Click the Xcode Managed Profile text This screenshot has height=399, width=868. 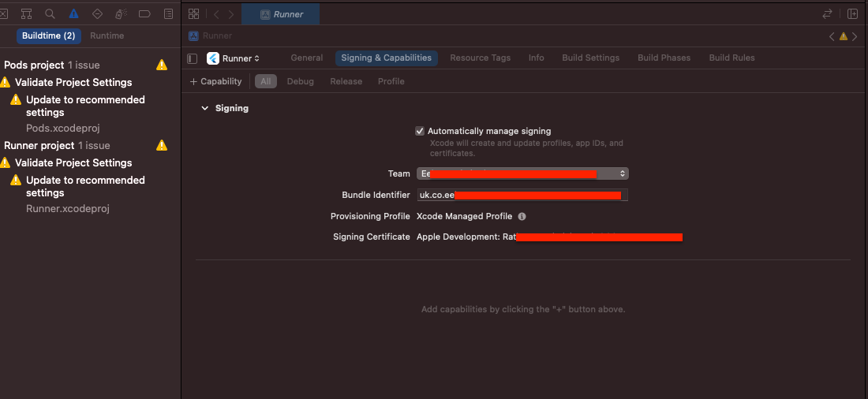click(464, 216)
